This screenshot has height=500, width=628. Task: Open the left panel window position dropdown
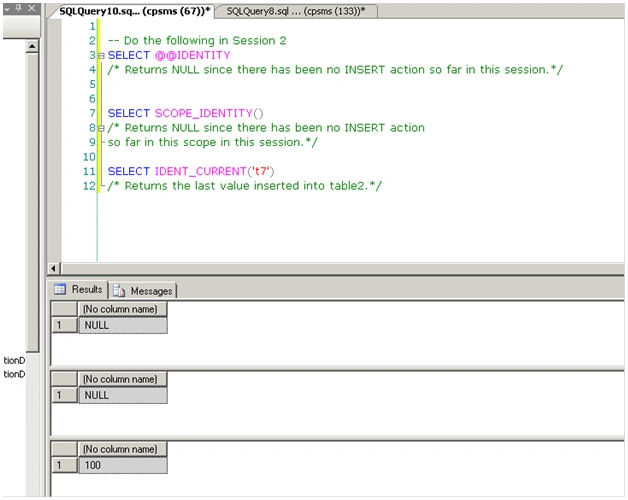[x=7, y=8]
